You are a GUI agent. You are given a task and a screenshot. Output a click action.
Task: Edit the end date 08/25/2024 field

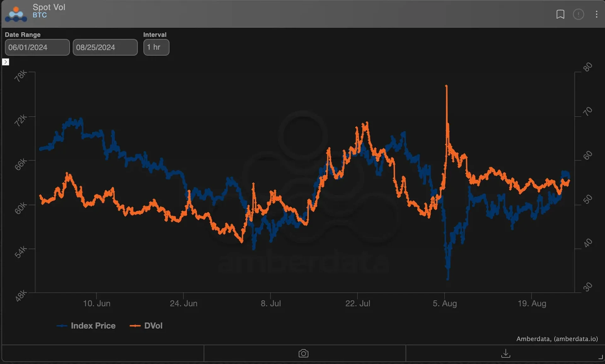(105, 47)
